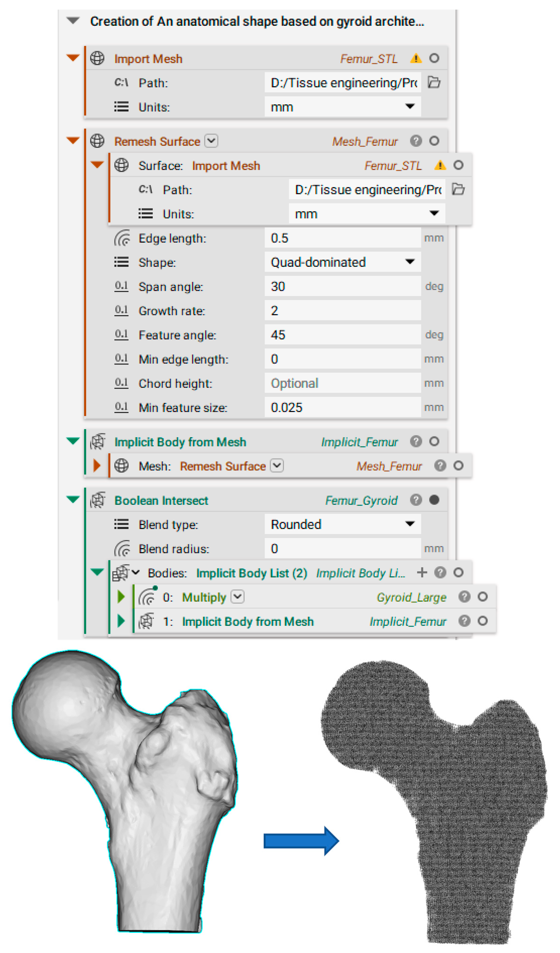The image size is (560, 953).
Task: Open the Multiply block options chevron
Action: (237, 597)
